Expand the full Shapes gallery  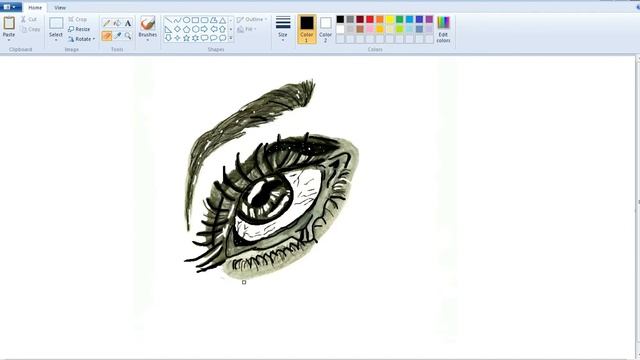231,38
